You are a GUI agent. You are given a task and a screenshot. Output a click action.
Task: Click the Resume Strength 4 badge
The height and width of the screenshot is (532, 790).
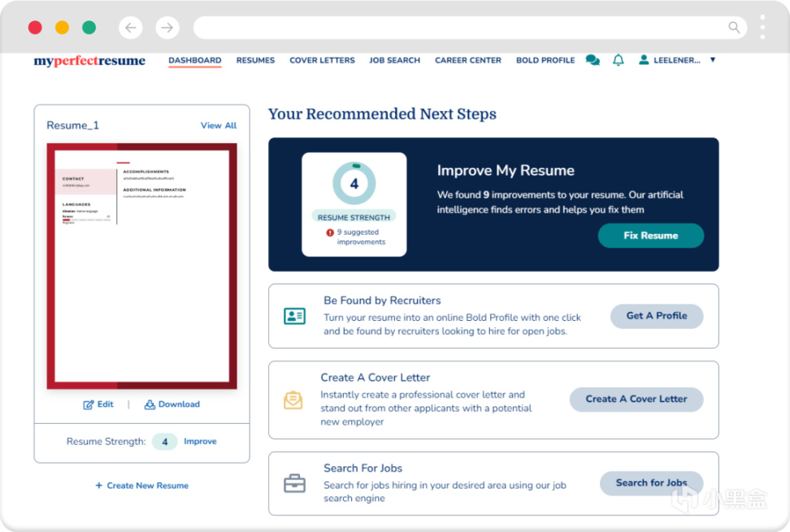click(x=165, y=442)
